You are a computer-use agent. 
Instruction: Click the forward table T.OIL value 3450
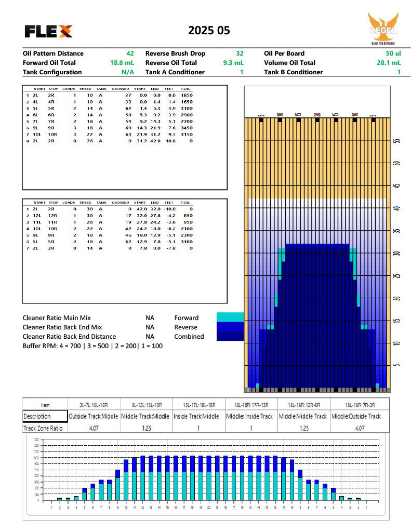point(187,128)
